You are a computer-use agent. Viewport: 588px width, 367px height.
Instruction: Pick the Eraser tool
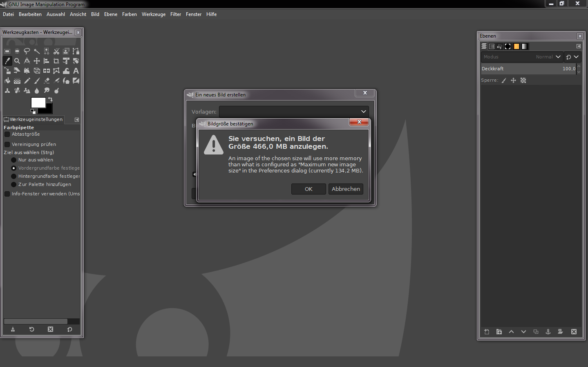click(x=47, y=81)
